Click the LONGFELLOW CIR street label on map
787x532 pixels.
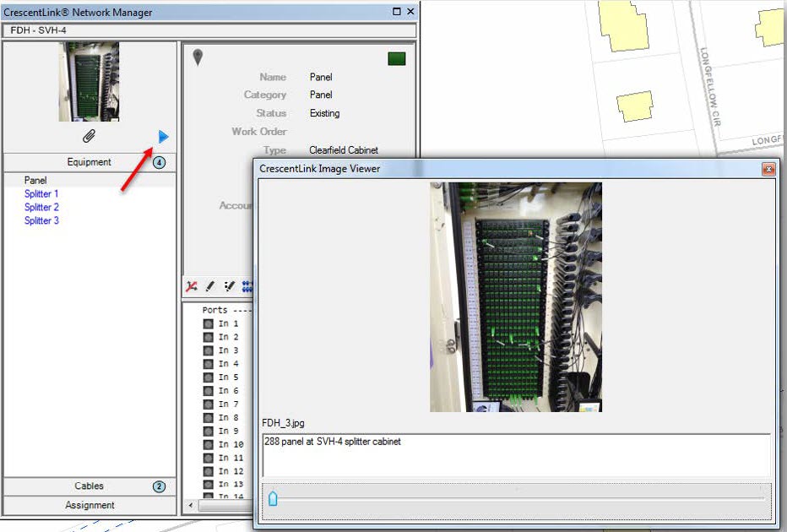click(x=710, y=86)
